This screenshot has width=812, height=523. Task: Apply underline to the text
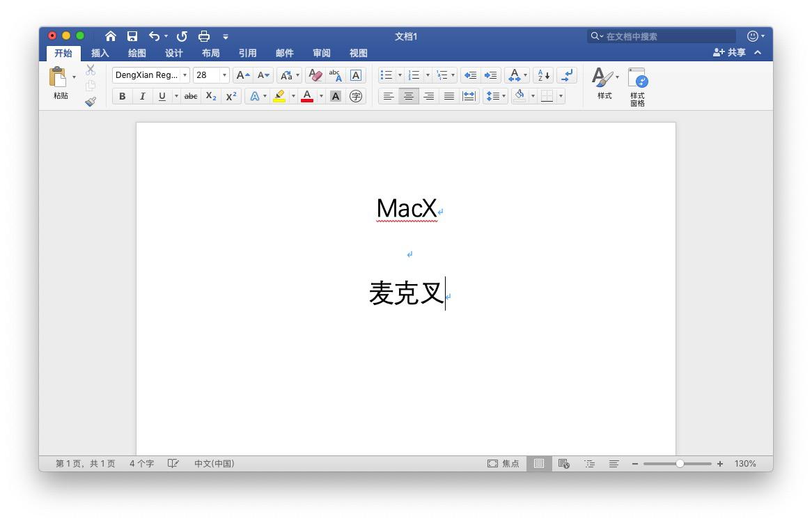[x=161, y=96]
